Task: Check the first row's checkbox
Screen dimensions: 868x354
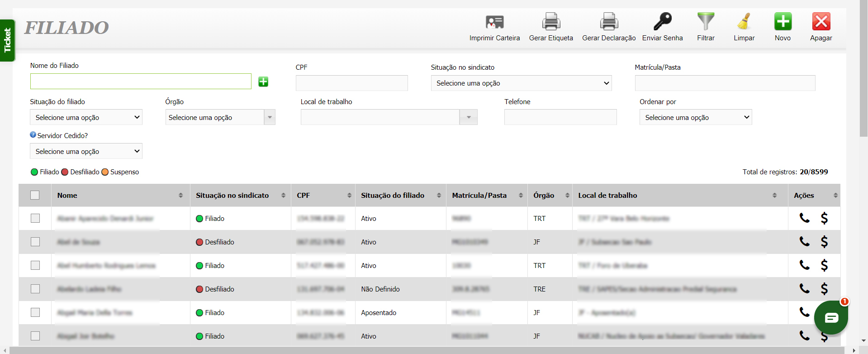Action: 35,218
